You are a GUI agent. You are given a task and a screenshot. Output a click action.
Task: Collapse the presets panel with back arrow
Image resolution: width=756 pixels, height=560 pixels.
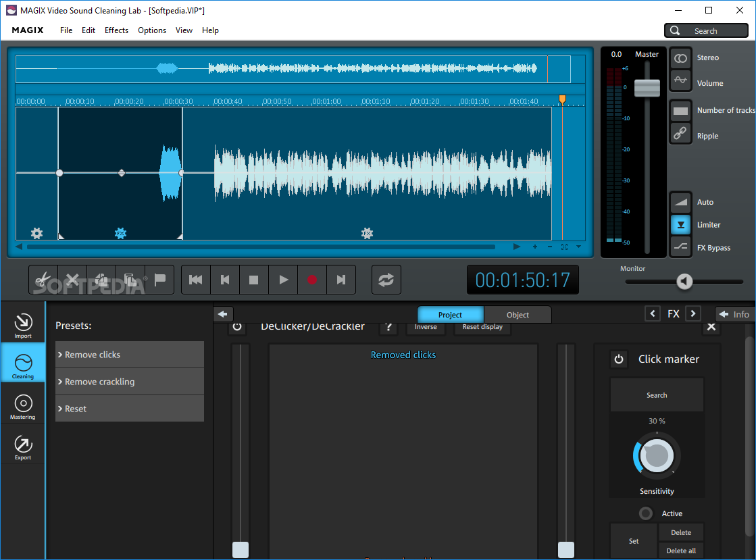click(x=223, y=314)
